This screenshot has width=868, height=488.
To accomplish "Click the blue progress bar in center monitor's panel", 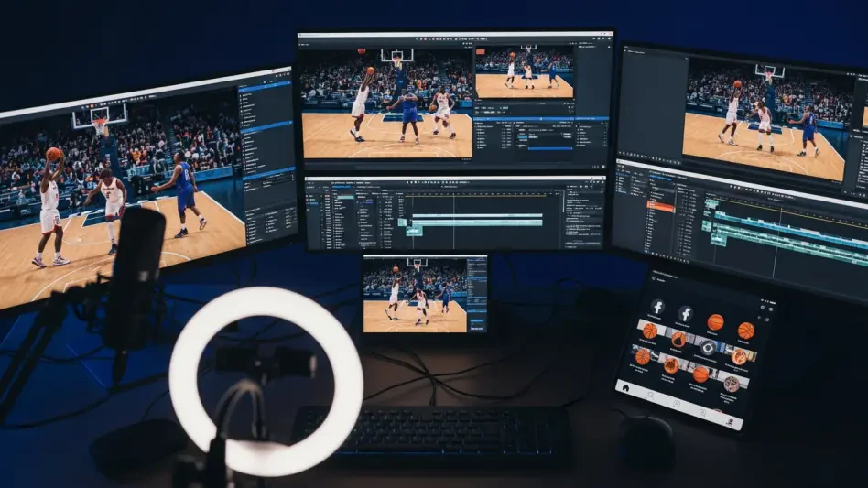I will 549,148.
